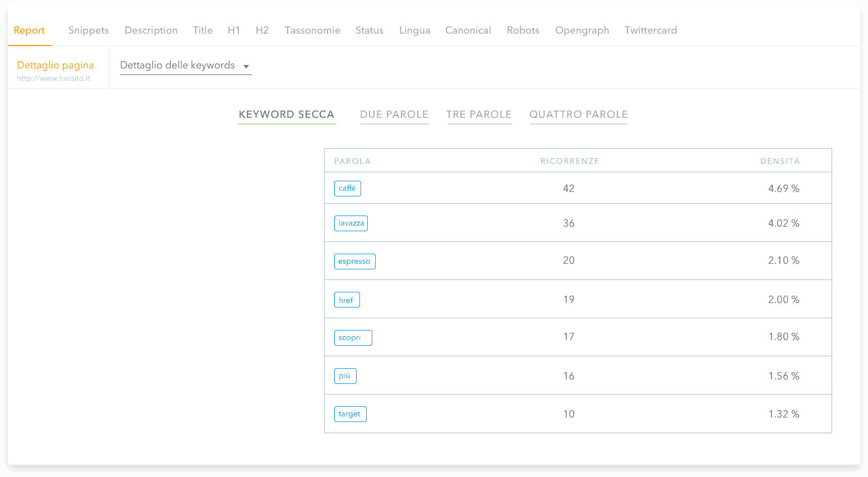Open the Lingua tab
Viewport: 868px width, 477px height.
click(x=415, y=30)
